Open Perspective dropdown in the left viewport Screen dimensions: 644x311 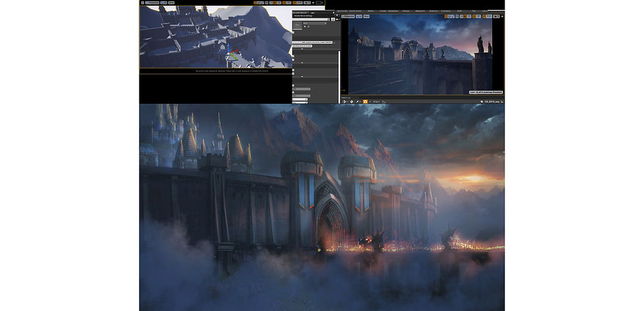(152, 3)
